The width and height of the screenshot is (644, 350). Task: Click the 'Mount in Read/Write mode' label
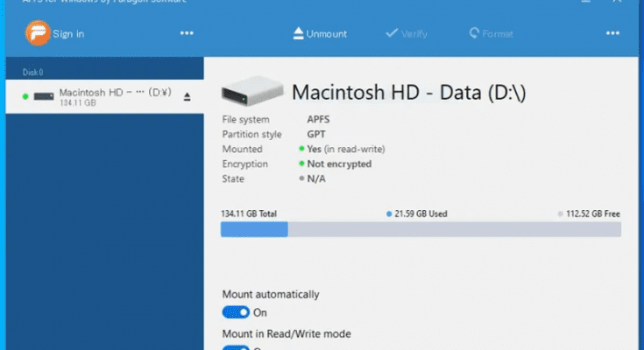287,333
